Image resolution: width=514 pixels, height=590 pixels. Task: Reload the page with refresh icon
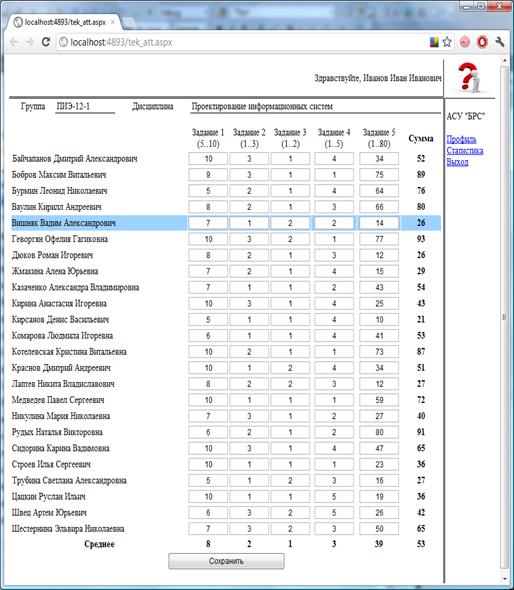(x=46, y=42)
